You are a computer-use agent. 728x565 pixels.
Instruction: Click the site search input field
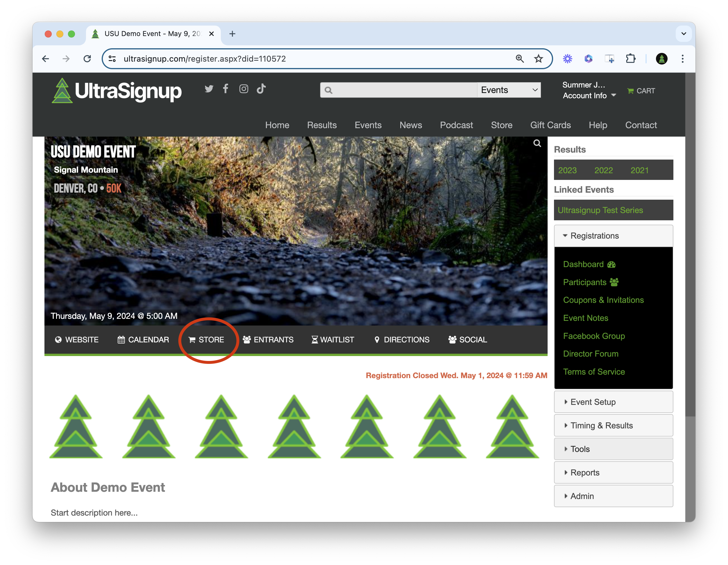click(x=398, y=90)
